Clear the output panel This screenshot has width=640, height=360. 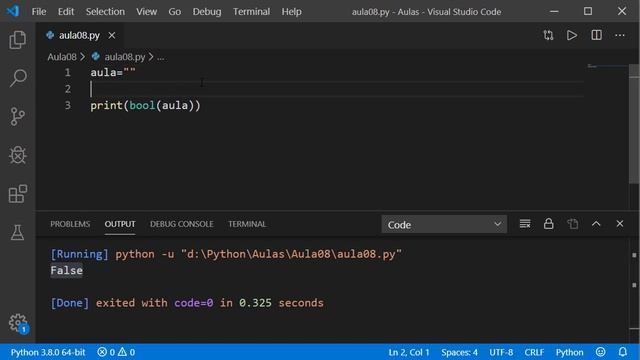click(x=525, y=224)
